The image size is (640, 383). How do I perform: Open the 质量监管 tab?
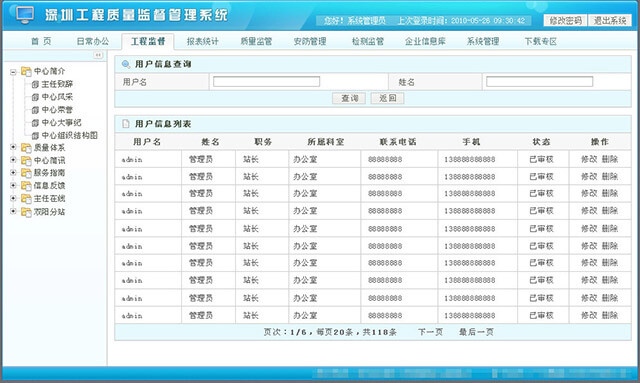[x=256, y=41]
